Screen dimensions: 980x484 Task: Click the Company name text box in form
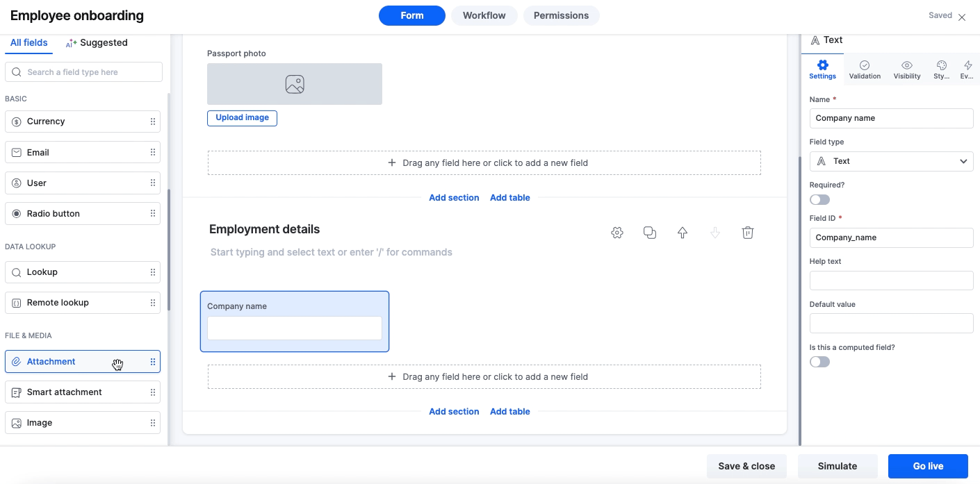click(295, 328)
